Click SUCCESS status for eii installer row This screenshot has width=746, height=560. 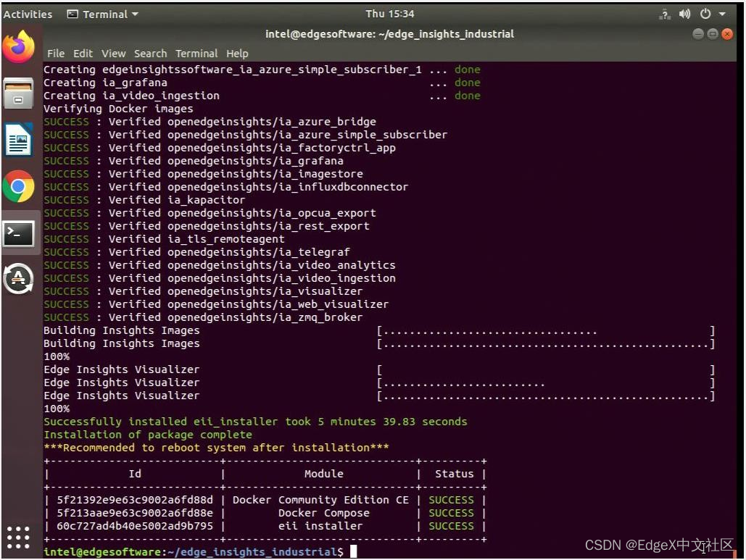(452, 526)
